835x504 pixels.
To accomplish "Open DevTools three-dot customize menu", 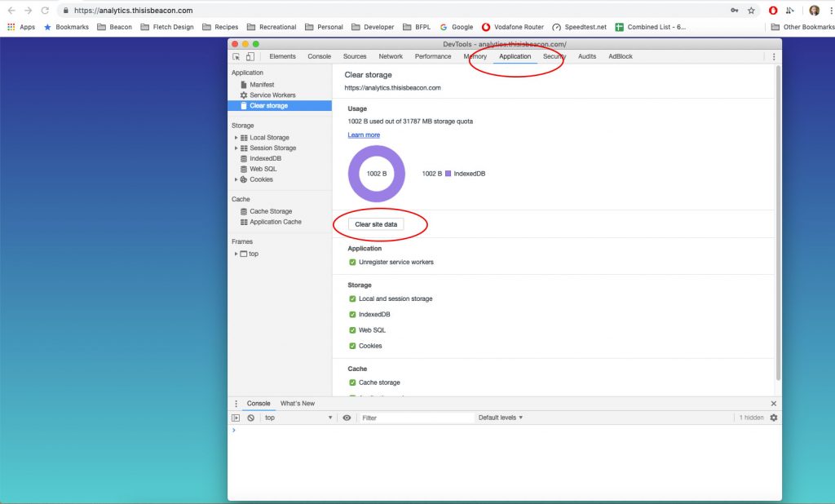I will 774,57.
